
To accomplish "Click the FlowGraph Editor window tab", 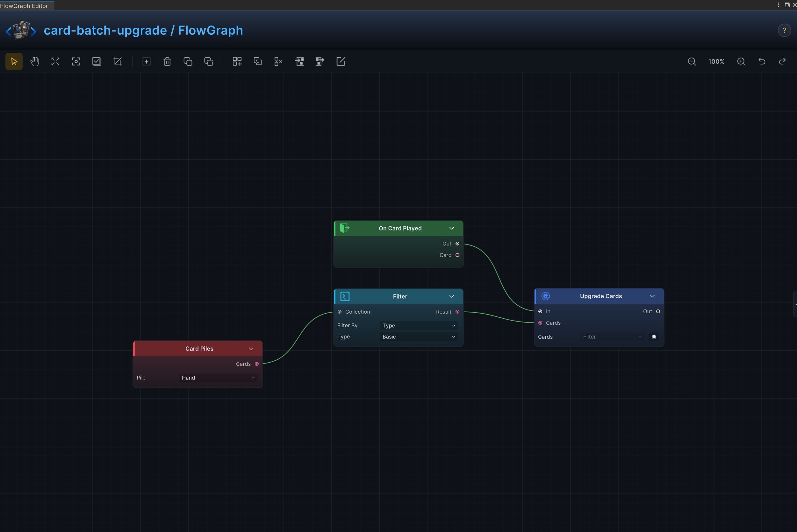I will (x=26, y=6).
